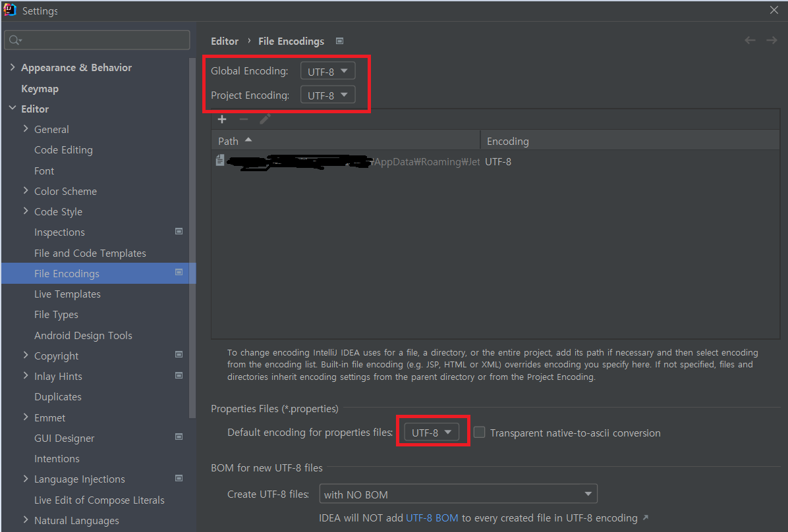This screenshot has width=788, height=532.
Task: Expand the Color Scheme node
Action: (26, 190)
